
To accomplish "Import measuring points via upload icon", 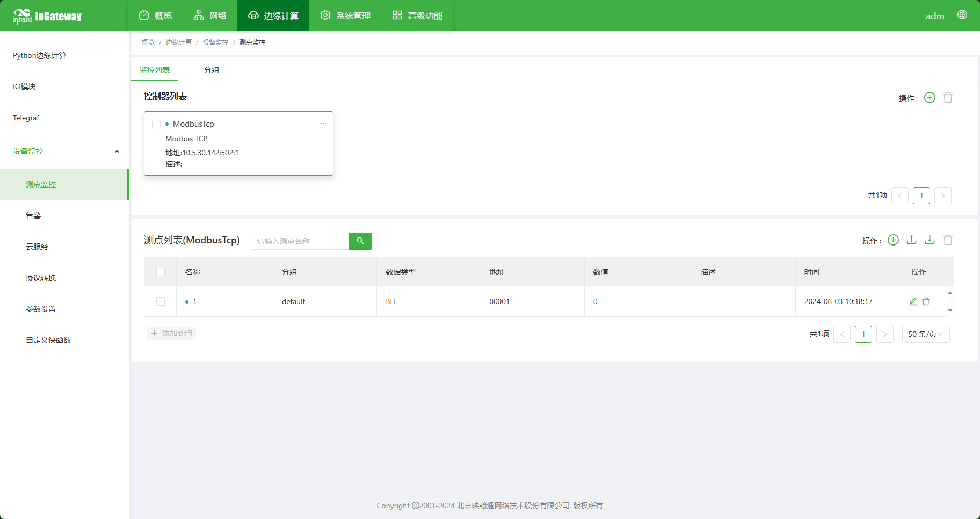I will (911, 240).
